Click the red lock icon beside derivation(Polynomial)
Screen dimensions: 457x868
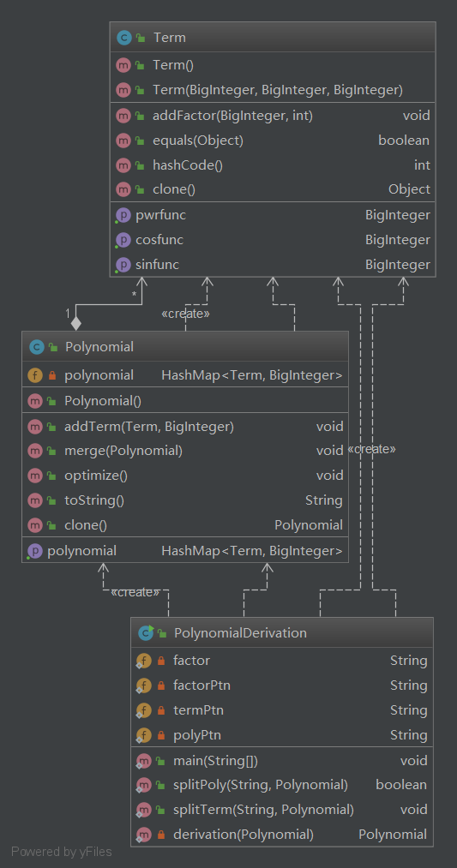161,835
